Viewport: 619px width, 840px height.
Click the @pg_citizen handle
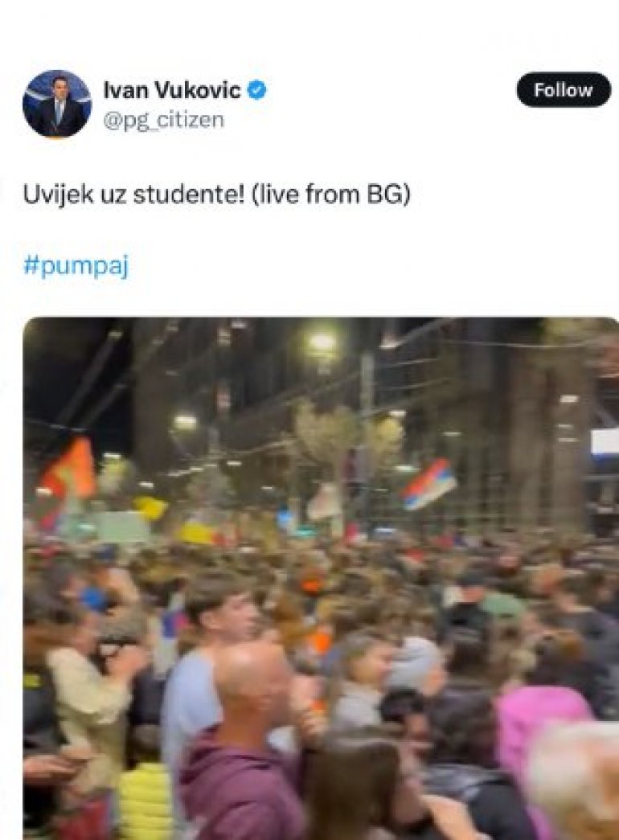(x=163, y=120)
